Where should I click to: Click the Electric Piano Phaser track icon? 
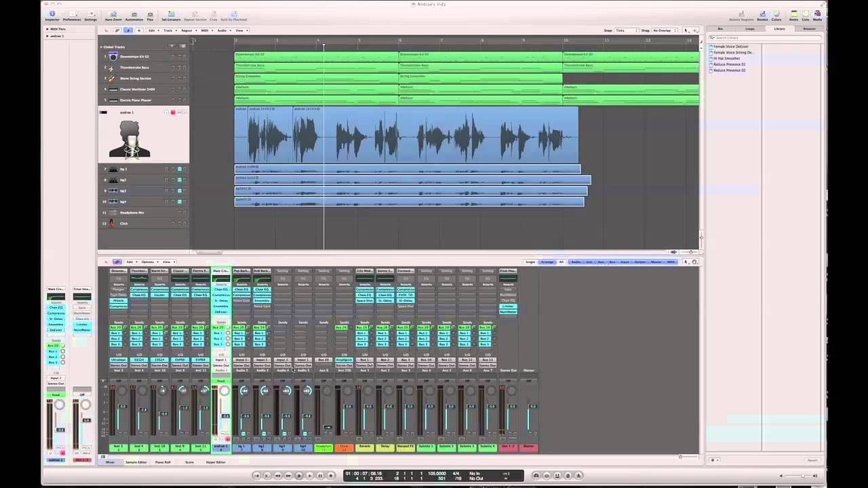tap(113, 100)
